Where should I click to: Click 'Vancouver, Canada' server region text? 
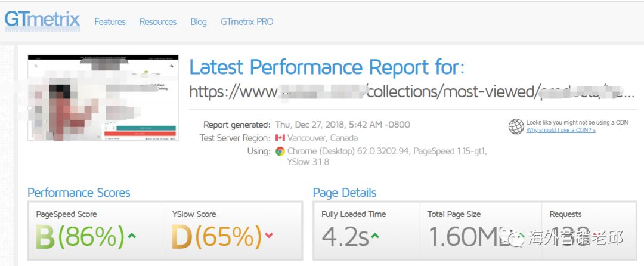(323, 138)
